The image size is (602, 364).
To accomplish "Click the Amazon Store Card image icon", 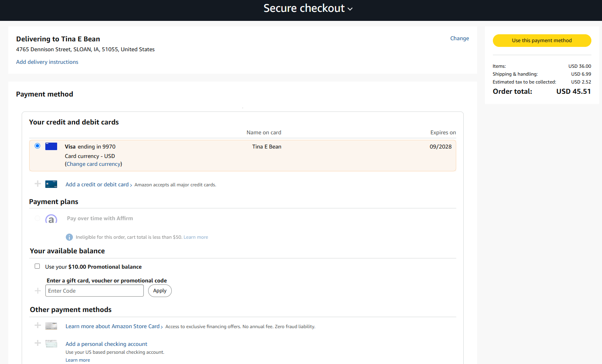I will click(x=51, y=326).
